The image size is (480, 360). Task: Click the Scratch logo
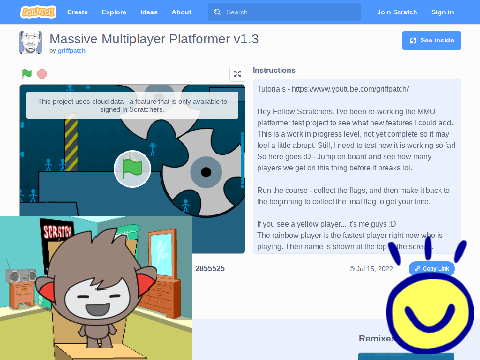click(x=38, y=12)
